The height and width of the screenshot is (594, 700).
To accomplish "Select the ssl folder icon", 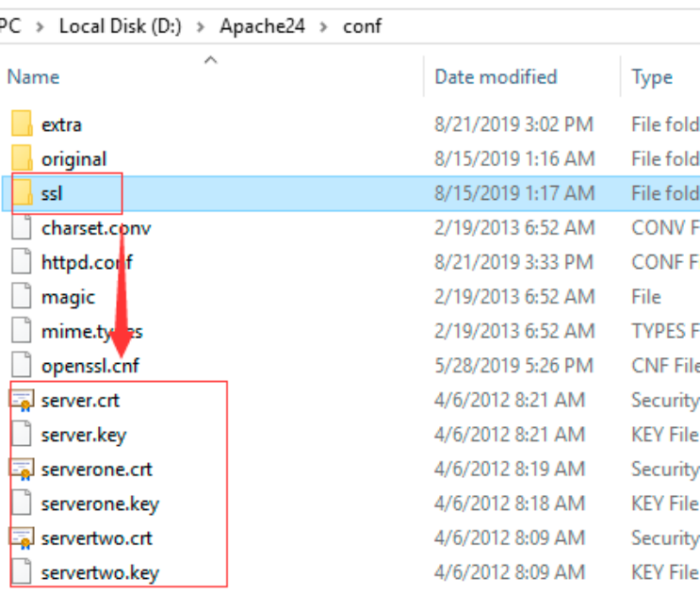I will click(x=21, y=193).
